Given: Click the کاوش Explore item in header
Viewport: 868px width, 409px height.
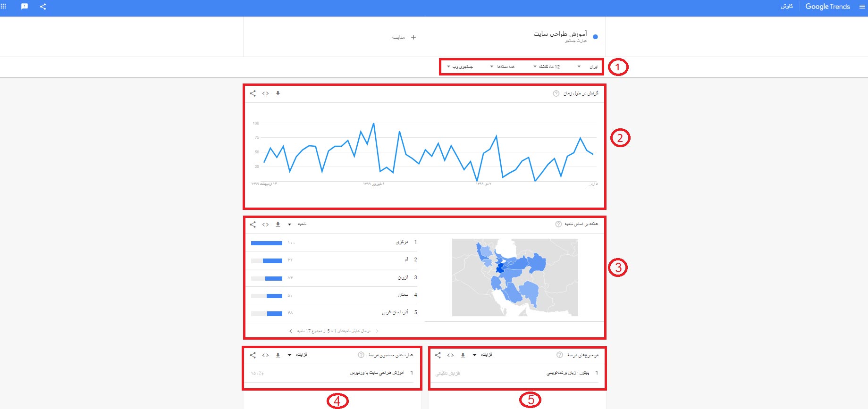Looking at the screenshot, I should pos(787,7).
